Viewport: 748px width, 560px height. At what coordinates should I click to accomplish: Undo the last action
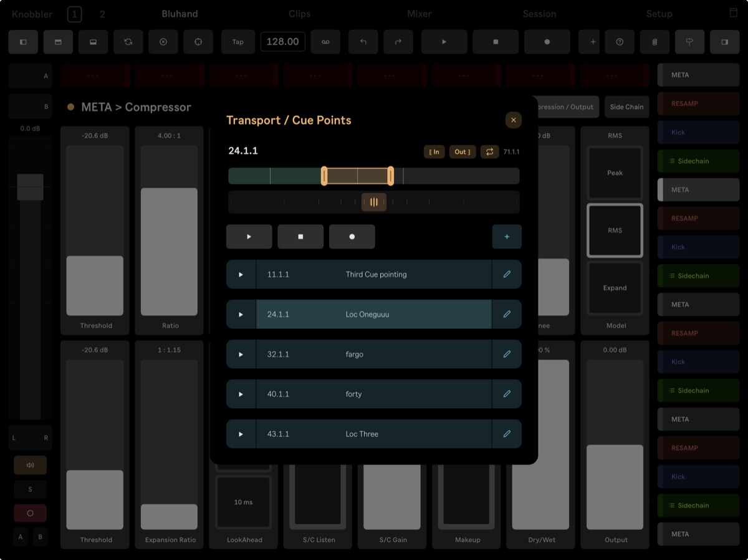[x=363, y=42]
